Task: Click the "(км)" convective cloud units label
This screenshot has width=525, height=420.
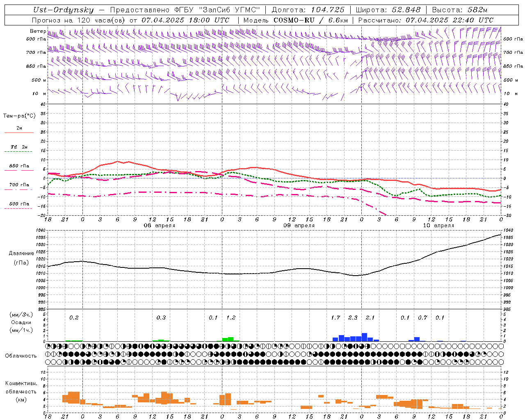Action: [x=21, y=399]
